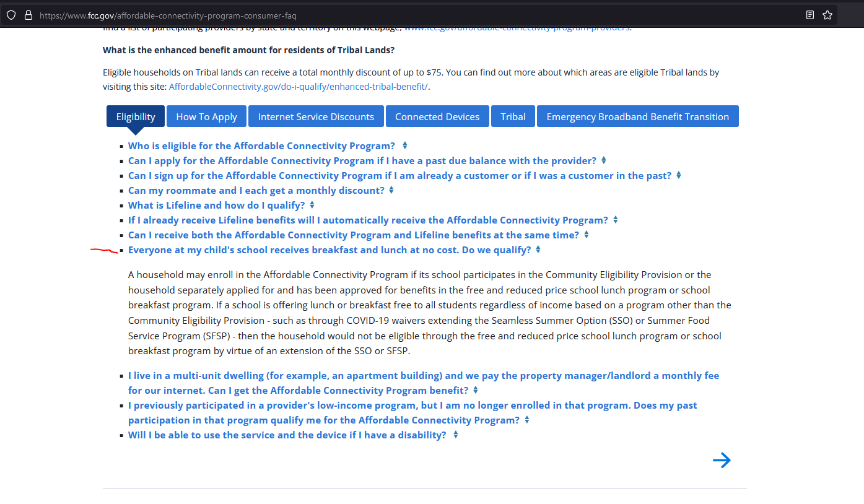Viewport: 864px width, 504px height.
Task: Select the Eligibility tab
Action: click(x=136, y=116)
